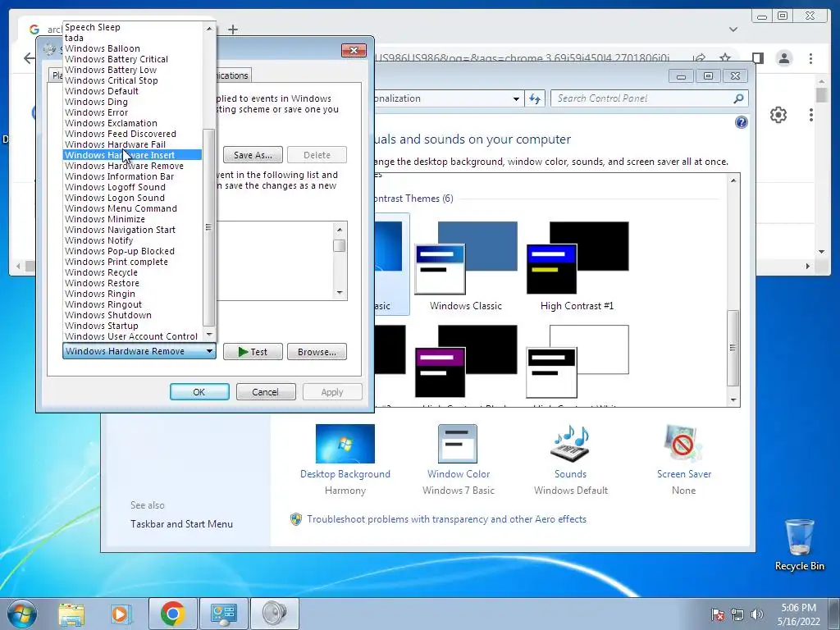Expand Control Panel address bar dropdown
Screen dimensions: 840x630
click(516, 98)
